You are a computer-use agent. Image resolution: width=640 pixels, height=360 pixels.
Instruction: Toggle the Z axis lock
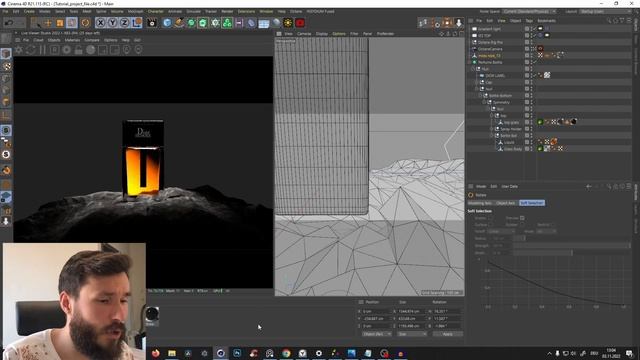(124, 23)
